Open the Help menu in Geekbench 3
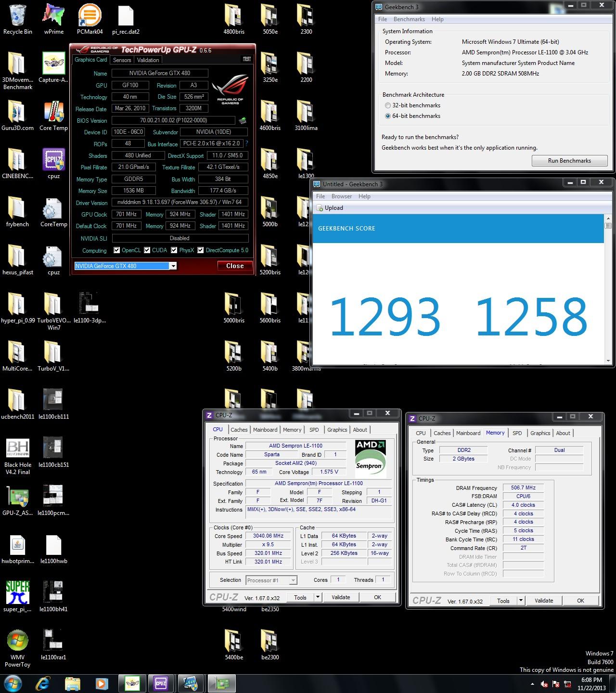 437,19
